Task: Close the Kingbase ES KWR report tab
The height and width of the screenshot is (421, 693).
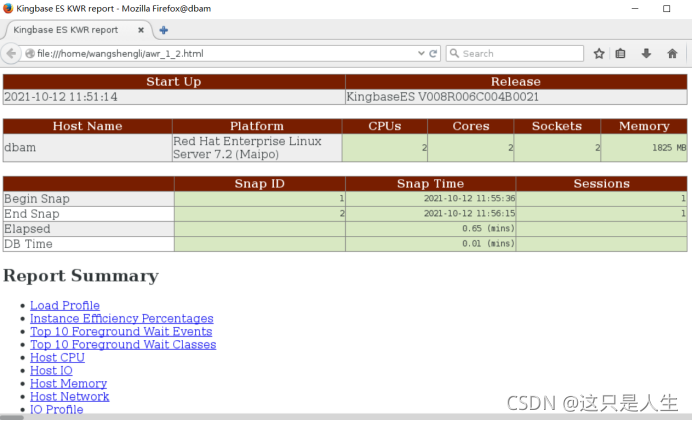Action: (x=141, y=30)
